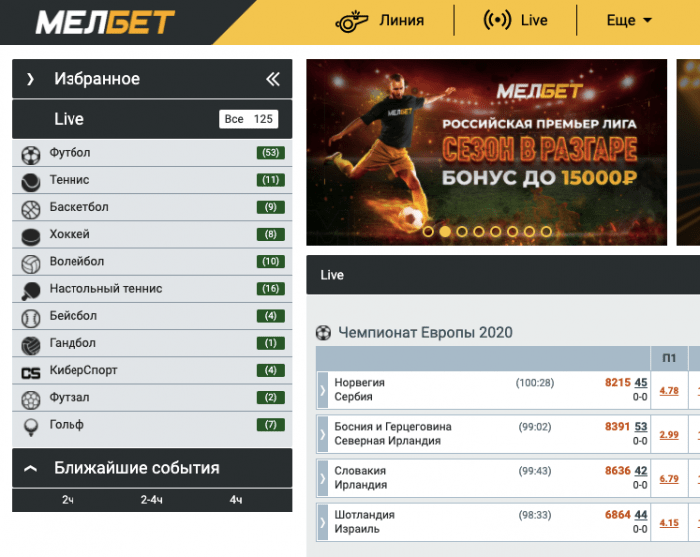Image resolution: width=700 pixels, height=557 pixels.
Task: Select the Теннис ball icon
Action: pyautogui.click(x=31, y=183)
